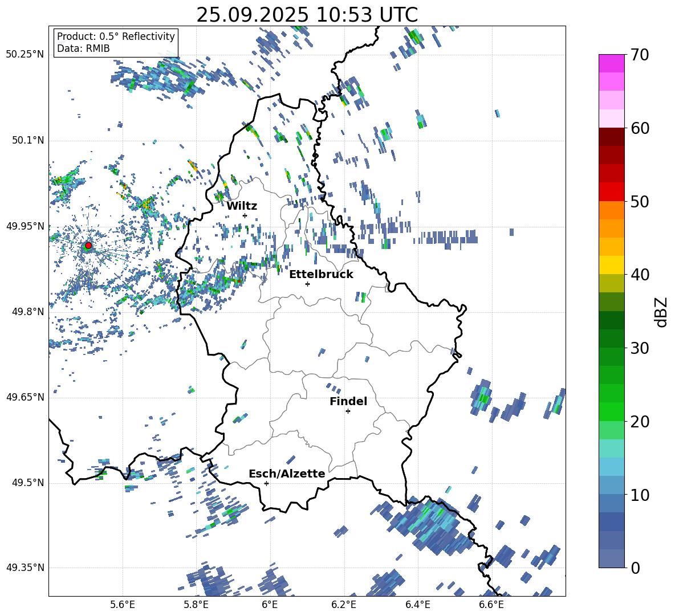
Task: Click the colorbar tick label 50
Action: pos(640,201)
